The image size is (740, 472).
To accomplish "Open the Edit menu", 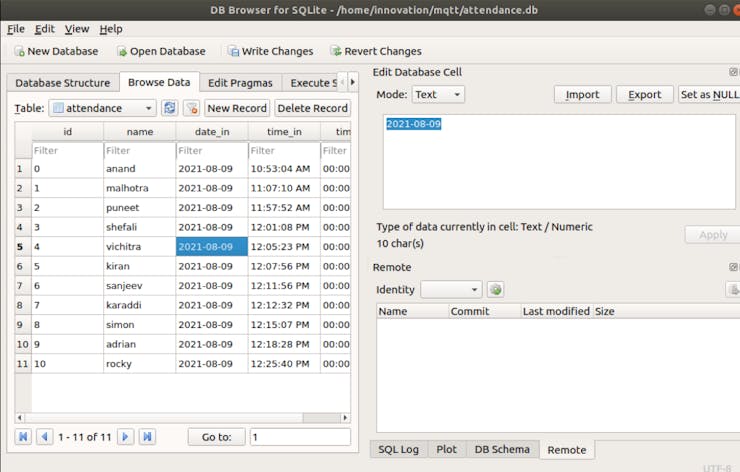I will tap(45, 29).
